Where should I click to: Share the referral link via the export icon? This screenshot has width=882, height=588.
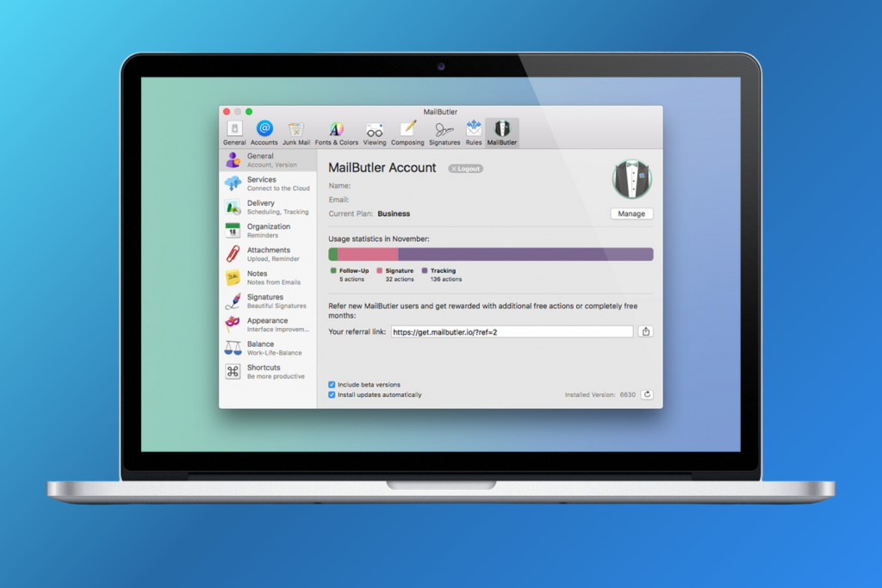point(646,331)
